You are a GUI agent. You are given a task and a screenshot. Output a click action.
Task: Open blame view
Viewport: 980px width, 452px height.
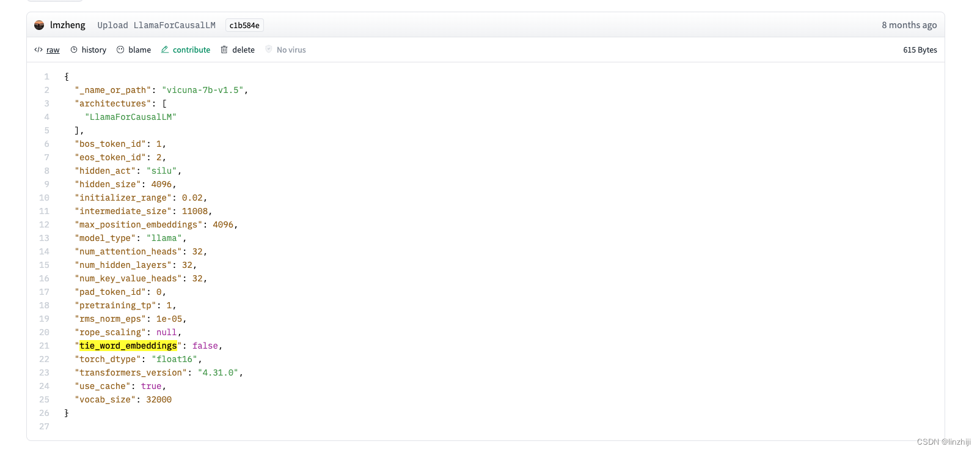139,50
